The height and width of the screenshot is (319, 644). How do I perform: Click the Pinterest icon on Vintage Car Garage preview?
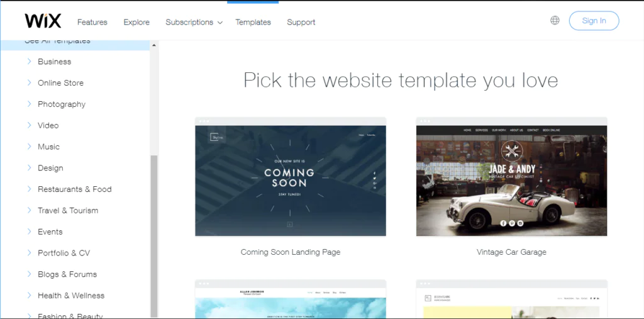pos(512,223)
